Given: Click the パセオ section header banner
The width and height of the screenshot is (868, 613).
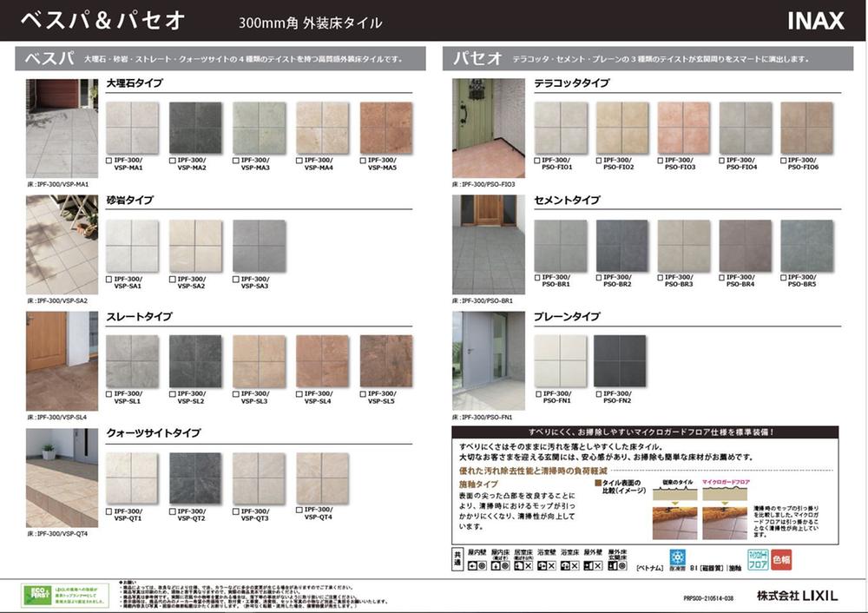Looking at the screenshot, I should click(x=648, y=58).
